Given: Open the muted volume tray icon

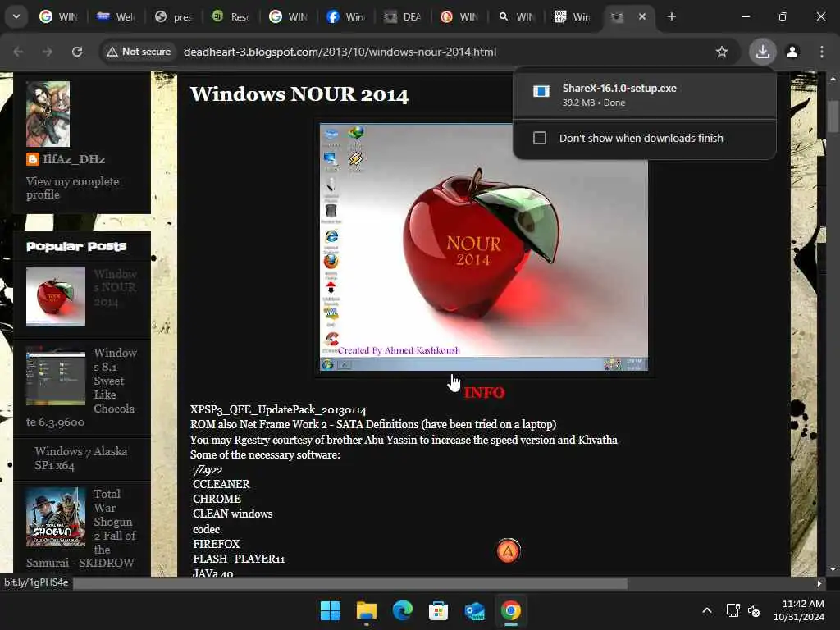Looking at the screenshot, I should click(755, 610).
